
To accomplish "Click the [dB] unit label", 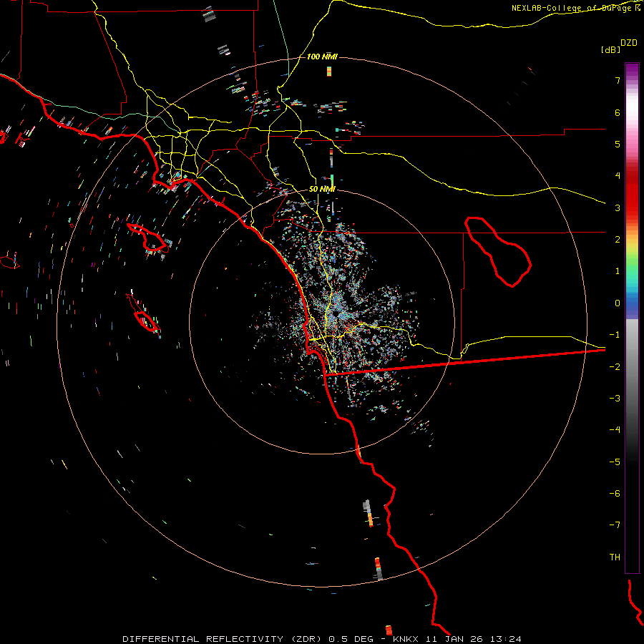I will pyautogui.click(x=610, y=49).
